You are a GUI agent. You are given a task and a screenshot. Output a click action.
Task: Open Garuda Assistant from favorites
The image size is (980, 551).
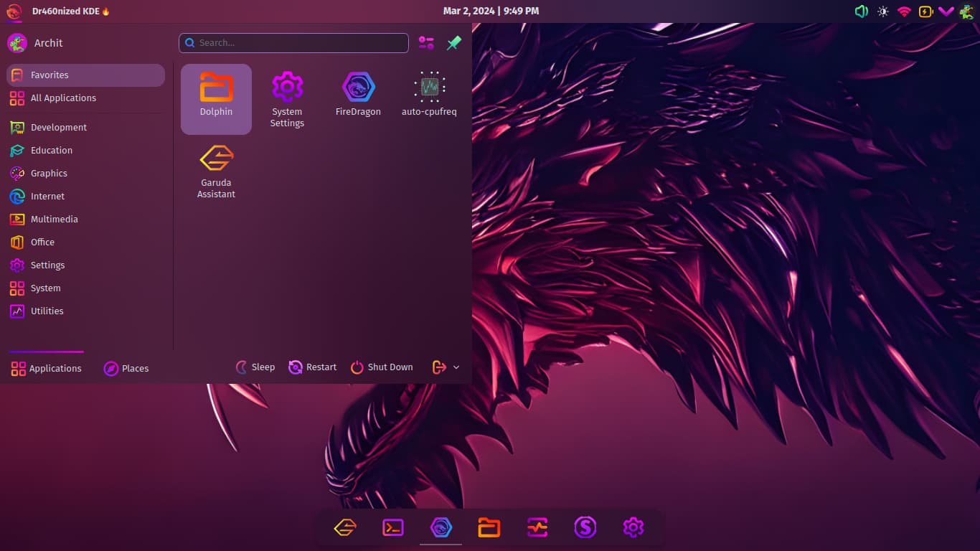pos(216,170)
